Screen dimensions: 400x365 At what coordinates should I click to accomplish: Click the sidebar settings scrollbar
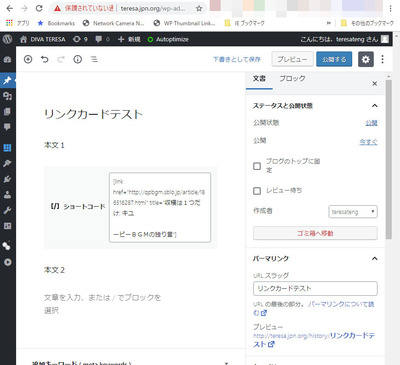click(x=389, y=159)
